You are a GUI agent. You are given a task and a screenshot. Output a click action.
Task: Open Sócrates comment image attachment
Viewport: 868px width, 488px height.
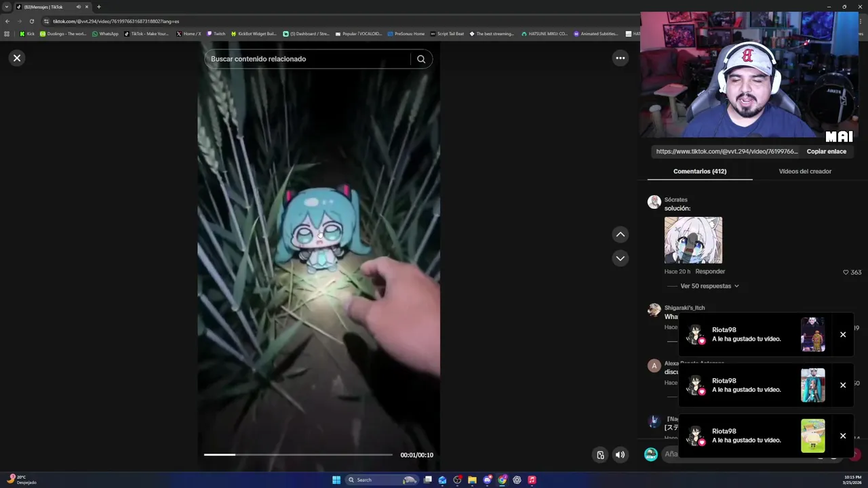coord(693,240)
